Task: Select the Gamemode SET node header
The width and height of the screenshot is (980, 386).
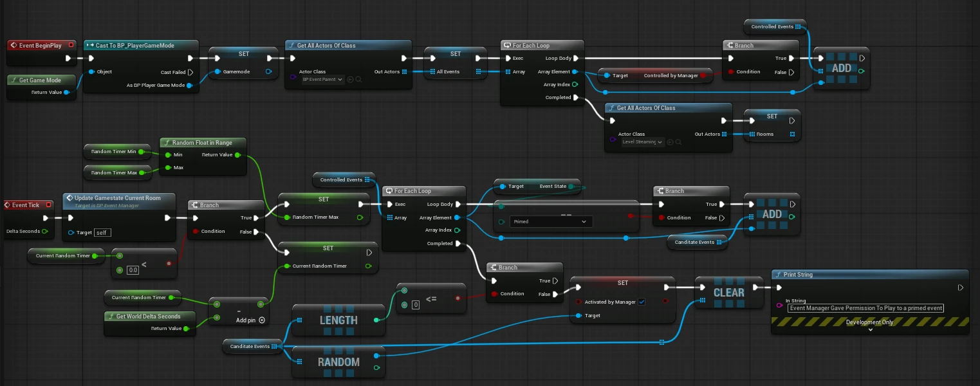Action: (x=244, y=54)
